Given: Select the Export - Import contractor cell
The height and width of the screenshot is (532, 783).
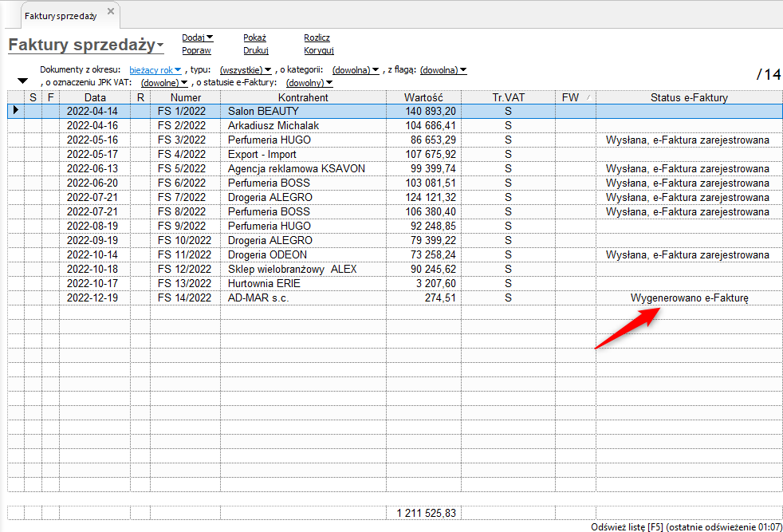Looking at the screenshot, I should click(x=303, y=155).
